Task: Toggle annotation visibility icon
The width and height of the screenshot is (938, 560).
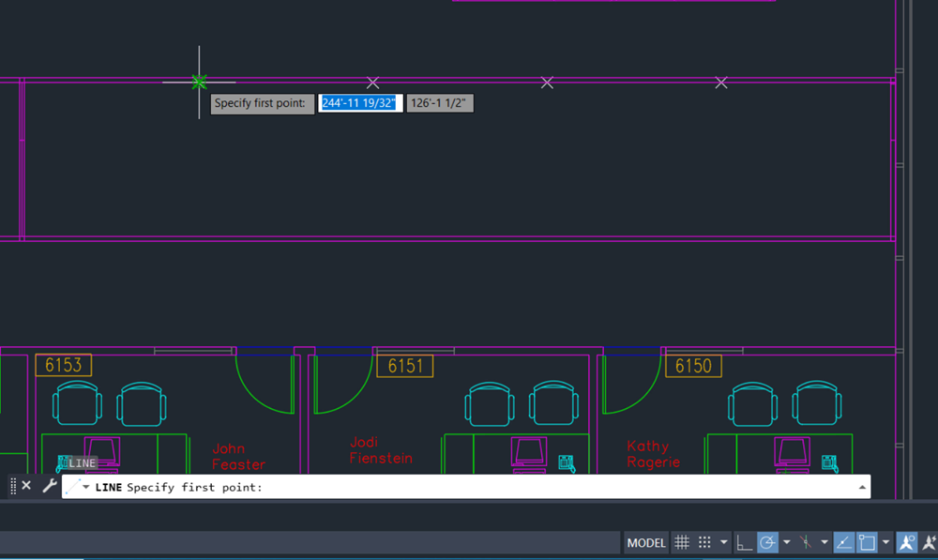Action: coord(907,543)
